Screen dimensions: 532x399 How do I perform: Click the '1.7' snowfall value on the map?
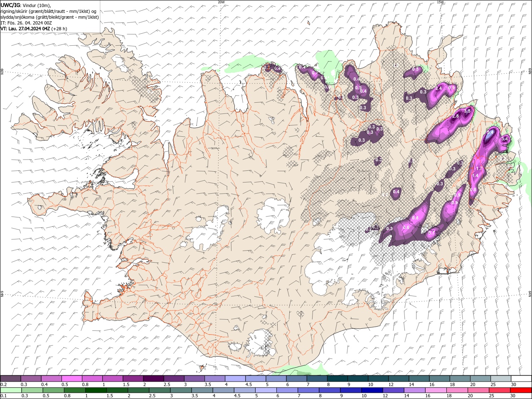pyautogui.click(x=479, y=168)
